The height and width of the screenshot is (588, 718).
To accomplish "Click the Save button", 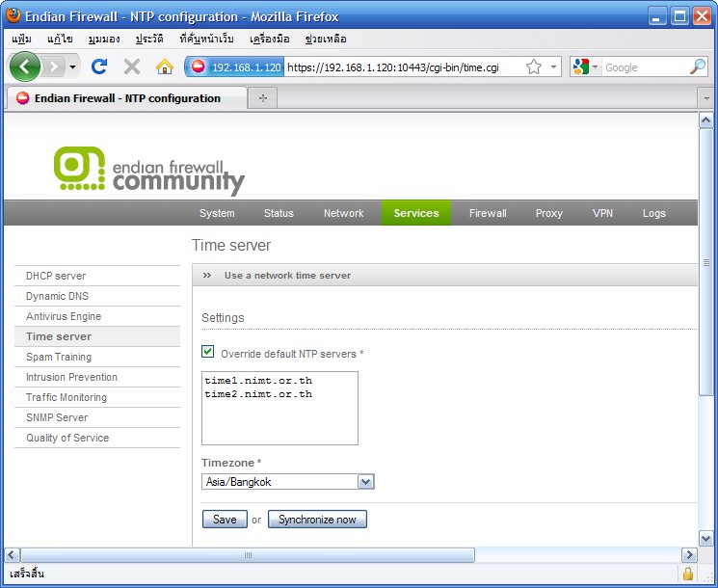I will click(x=225, y=520).
